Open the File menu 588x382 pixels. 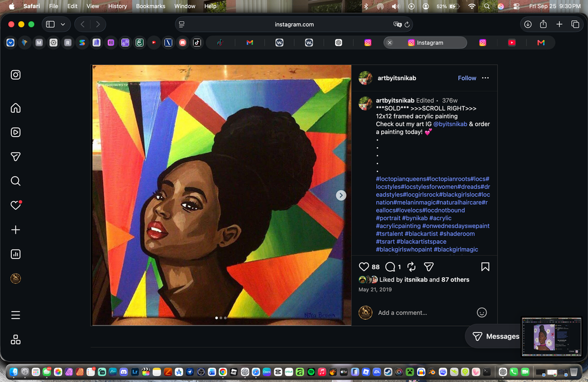54,6
